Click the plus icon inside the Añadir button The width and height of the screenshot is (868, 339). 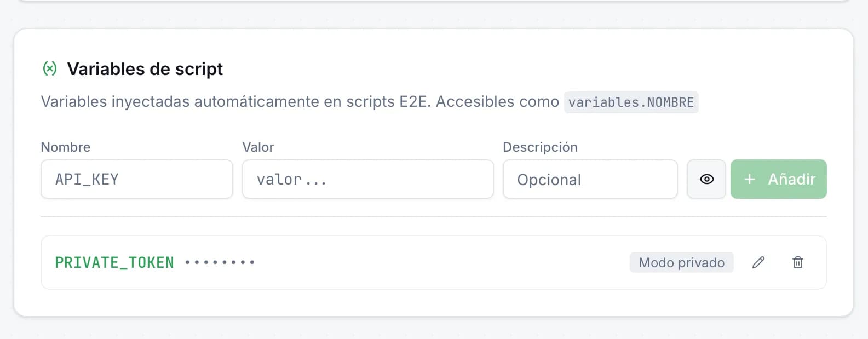[x=749, y=179]
